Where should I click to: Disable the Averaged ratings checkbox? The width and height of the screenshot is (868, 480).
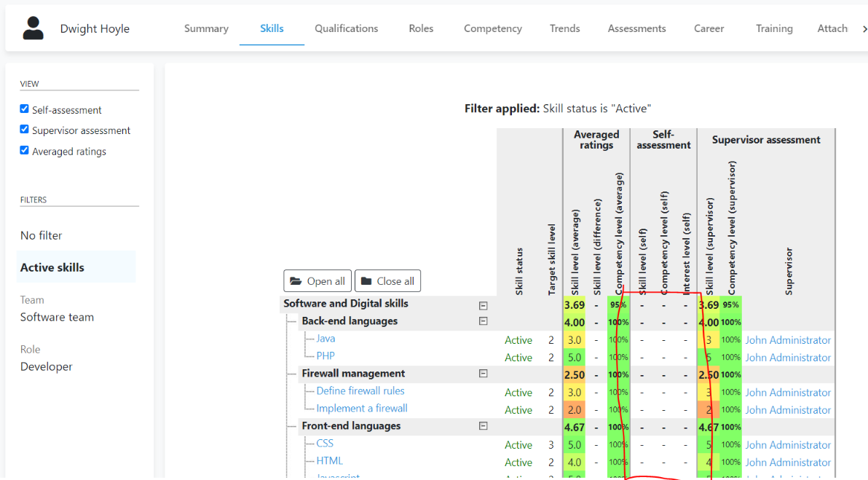(24, 151)
